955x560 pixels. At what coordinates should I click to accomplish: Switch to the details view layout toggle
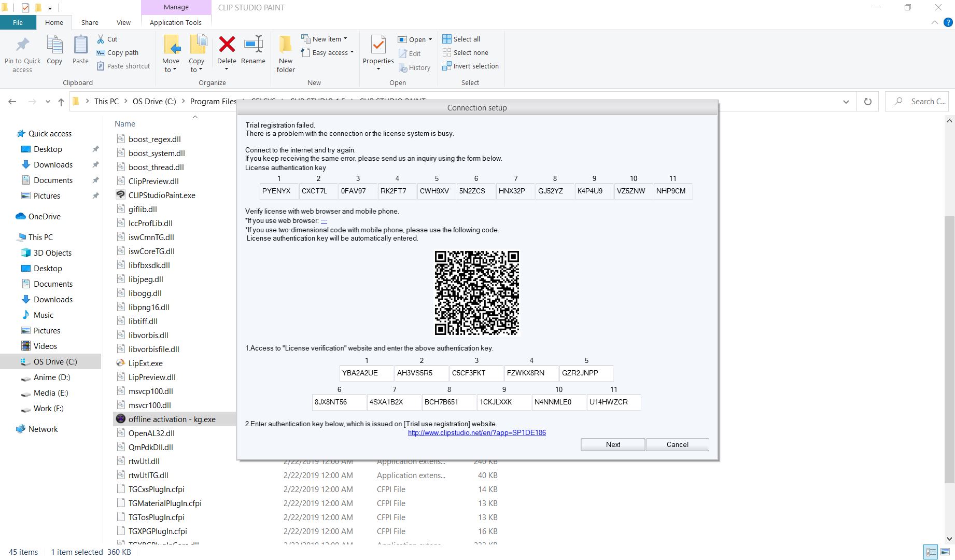931,552
